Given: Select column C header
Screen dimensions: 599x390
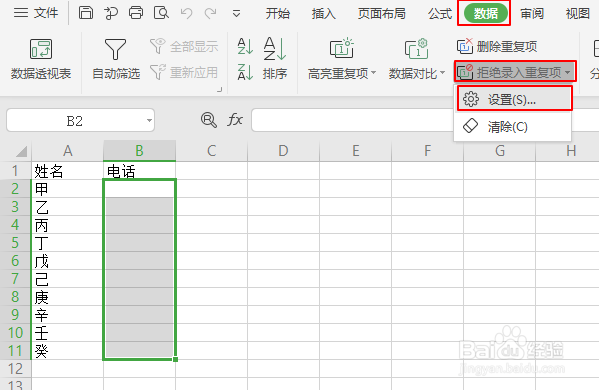Looking at the screenshot, I should pos(211,151).
